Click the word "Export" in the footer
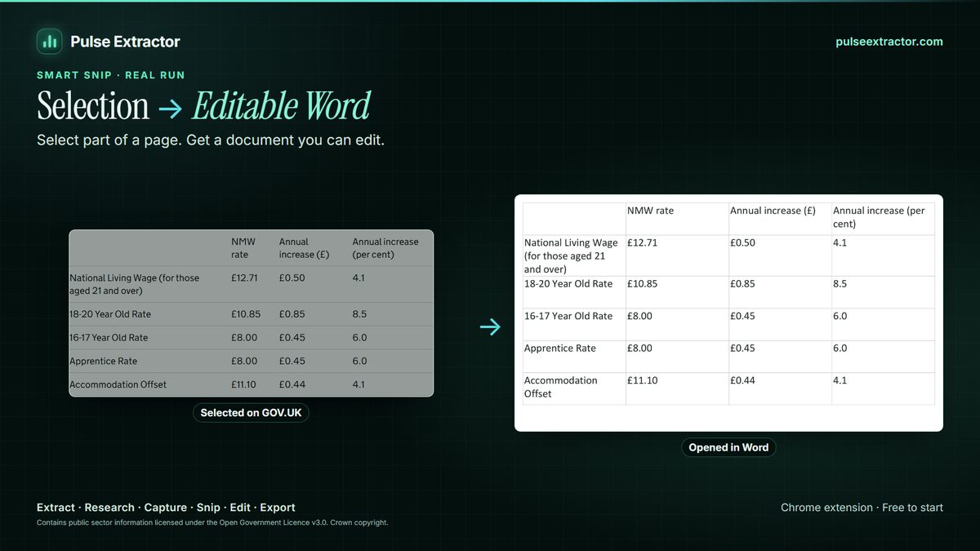Image resolution: width=980 pixels, height=551 pixels. point(278,508)
